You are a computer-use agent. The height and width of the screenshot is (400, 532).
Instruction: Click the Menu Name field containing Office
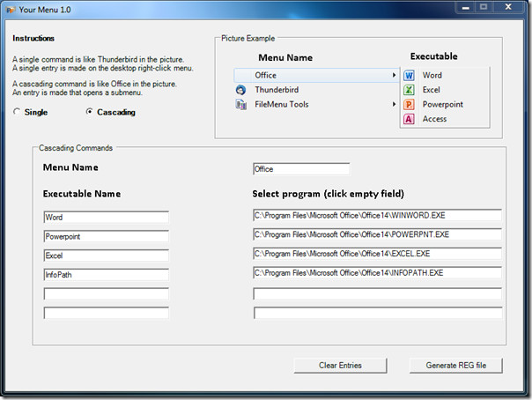[x=301, y=169]
